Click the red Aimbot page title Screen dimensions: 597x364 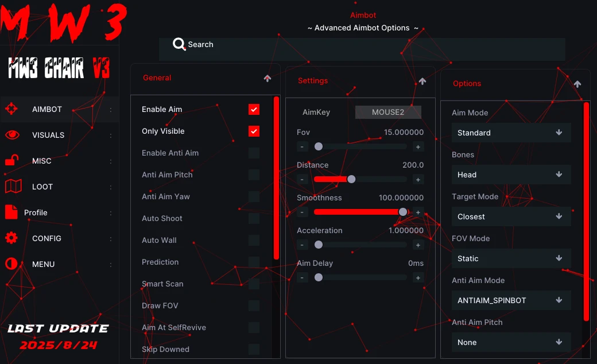[363, 16]
